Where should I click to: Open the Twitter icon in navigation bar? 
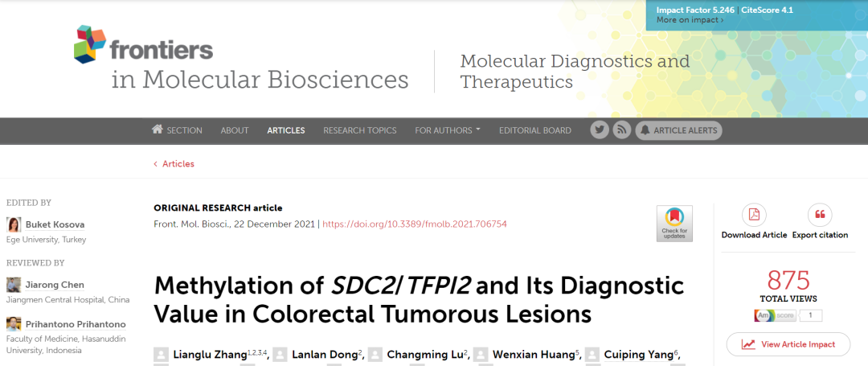(x=600, y=130)
